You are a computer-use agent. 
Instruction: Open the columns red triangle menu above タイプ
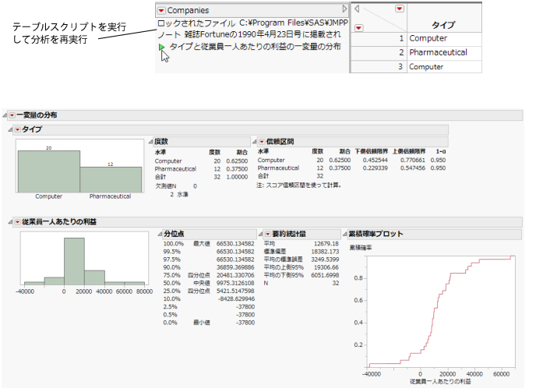tap(399, 9)
